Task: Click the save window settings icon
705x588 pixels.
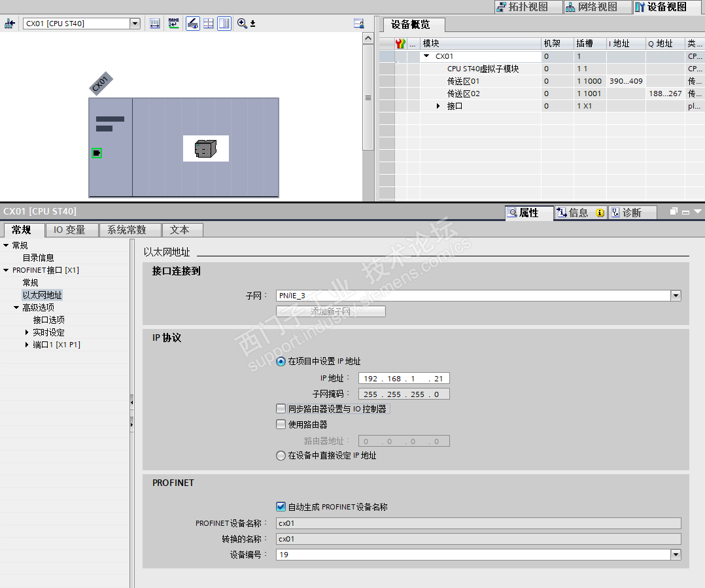Action: [358, 24]
